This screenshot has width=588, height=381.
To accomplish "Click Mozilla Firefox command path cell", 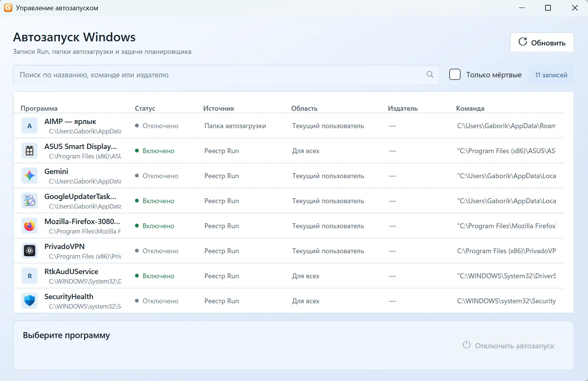I will pos(506,226).
